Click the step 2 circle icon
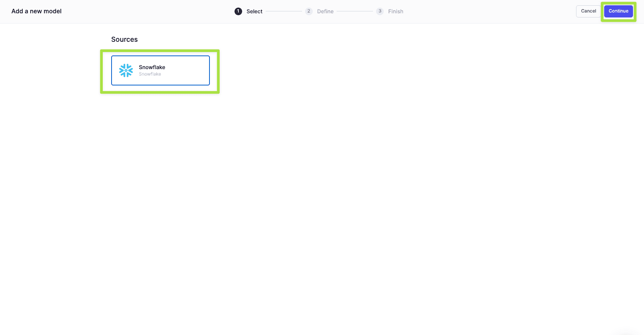This screenshot has height=335, width=644. 309,11
